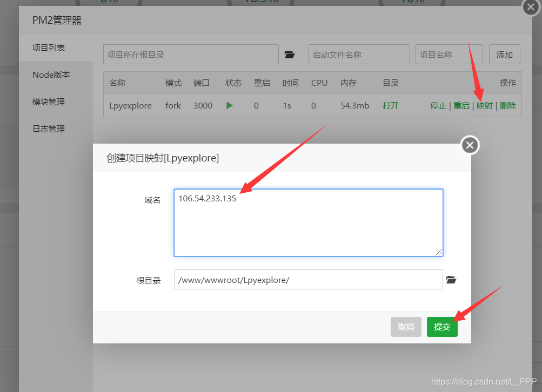
Task: Click the CPU column header
Action: (319, 83)
